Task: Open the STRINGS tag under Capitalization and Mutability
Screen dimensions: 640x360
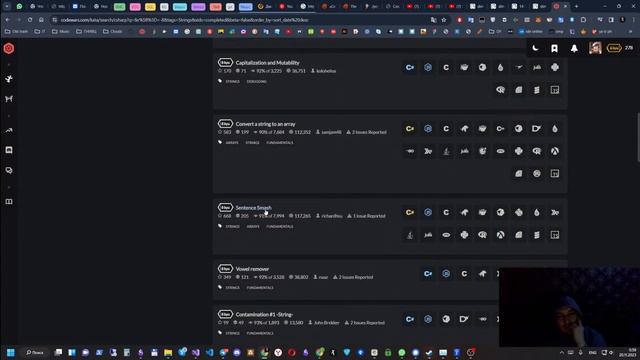Action: click(x=233, y=82)
